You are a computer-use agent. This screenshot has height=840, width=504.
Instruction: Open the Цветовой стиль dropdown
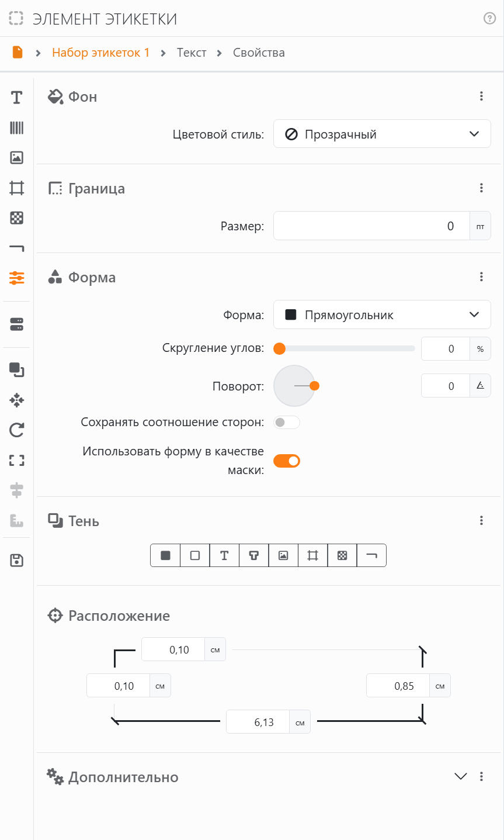(382, 134)
